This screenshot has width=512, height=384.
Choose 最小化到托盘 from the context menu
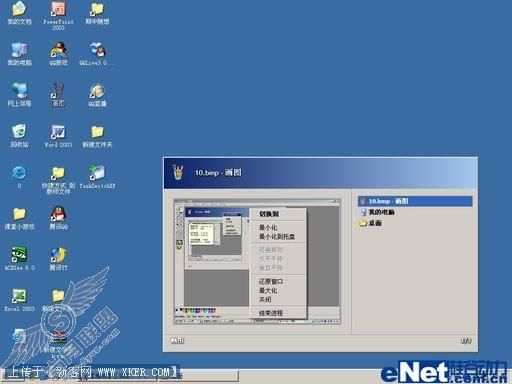pos(277,237)
